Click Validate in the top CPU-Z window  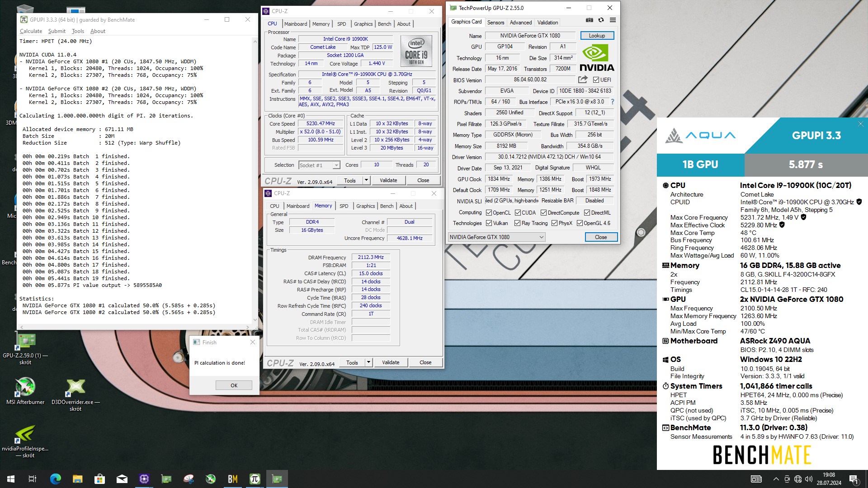[388, 181]
